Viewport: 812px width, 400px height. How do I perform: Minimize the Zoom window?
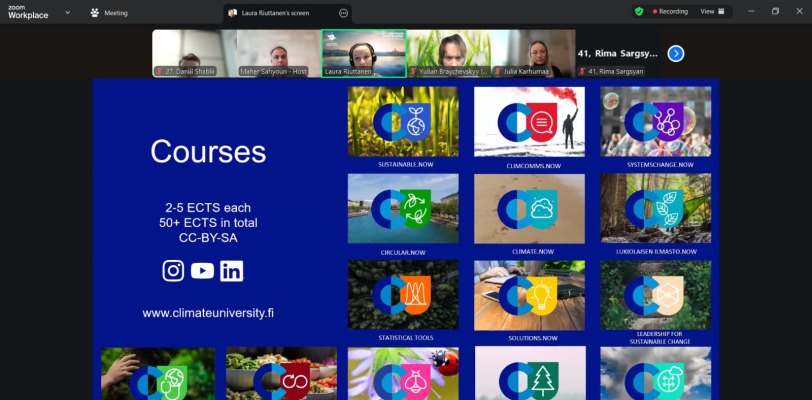(751, 11)
